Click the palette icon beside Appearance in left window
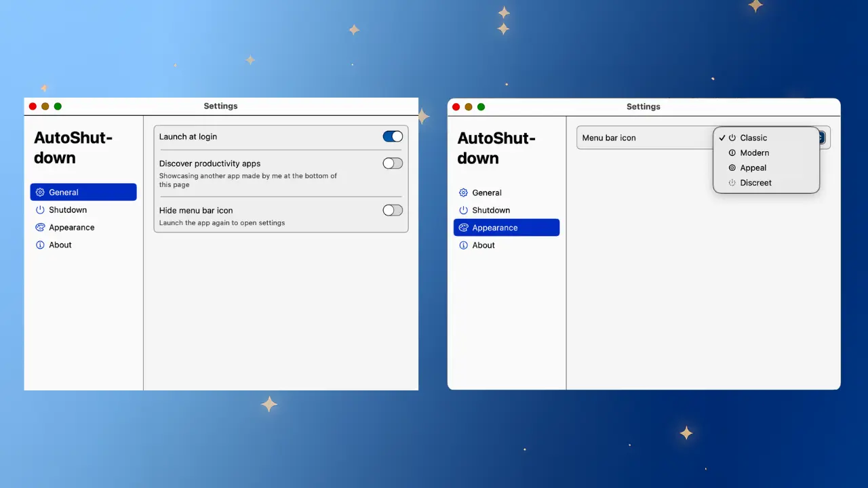868x488 pixels. coord(39,227)
